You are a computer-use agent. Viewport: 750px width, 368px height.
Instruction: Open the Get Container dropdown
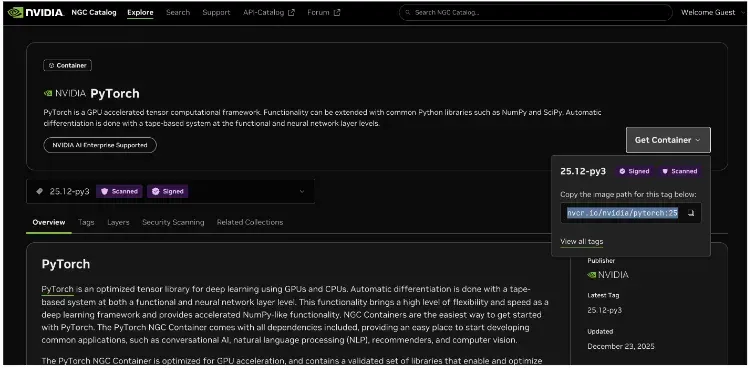[x=668, y=140]
